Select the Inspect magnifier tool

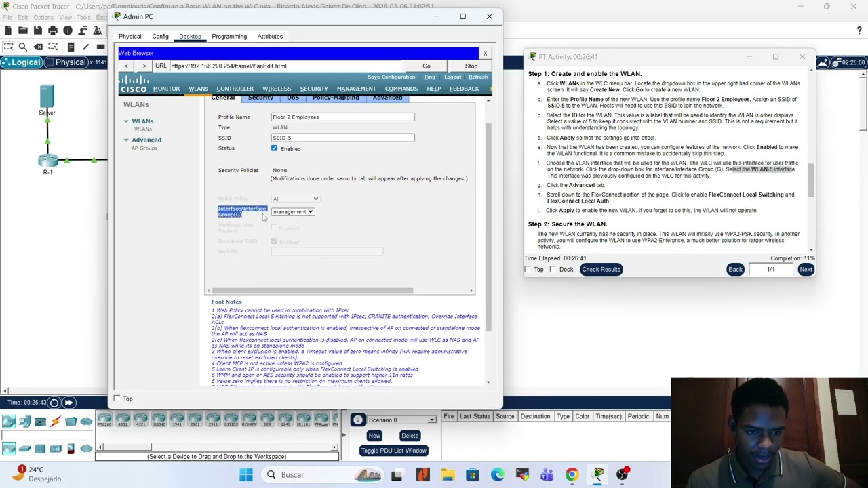23,47
